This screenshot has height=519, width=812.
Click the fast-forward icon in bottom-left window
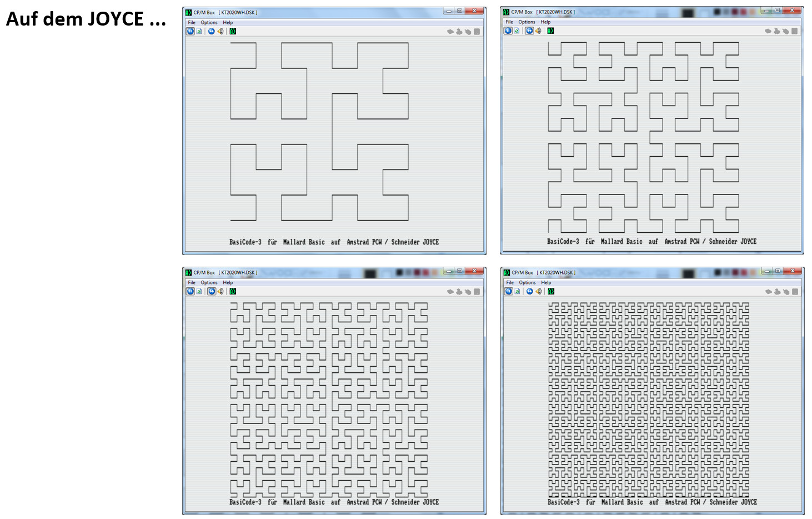pyautogui.click(x=212, y=291)
